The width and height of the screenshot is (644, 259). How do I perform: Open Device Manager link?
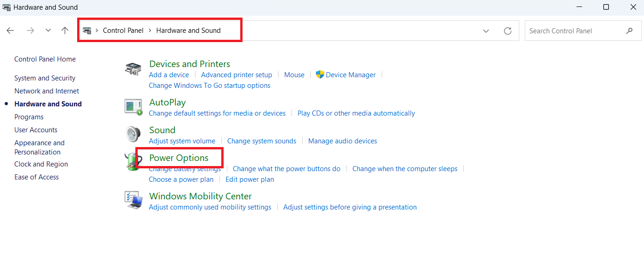tap(351, 75)
